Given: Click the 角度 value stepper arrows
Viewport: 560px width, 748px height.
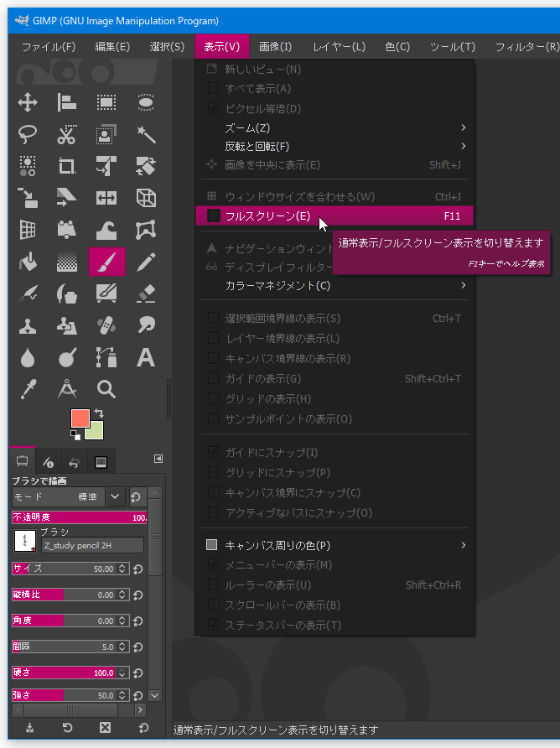Looking at the screenshot, I should (122, 621).
